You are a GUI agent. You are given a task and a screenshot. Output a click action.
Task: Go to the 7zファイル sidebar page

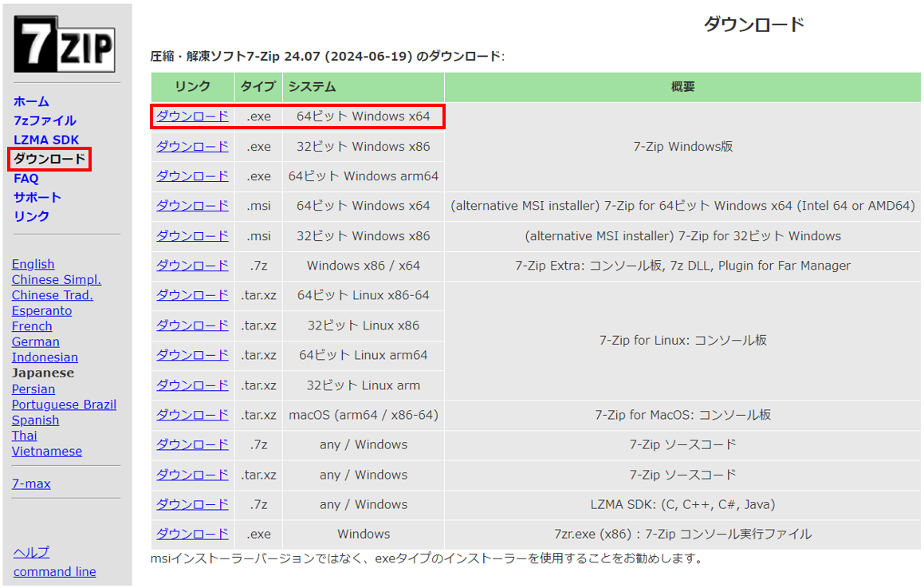pos(45,120)
